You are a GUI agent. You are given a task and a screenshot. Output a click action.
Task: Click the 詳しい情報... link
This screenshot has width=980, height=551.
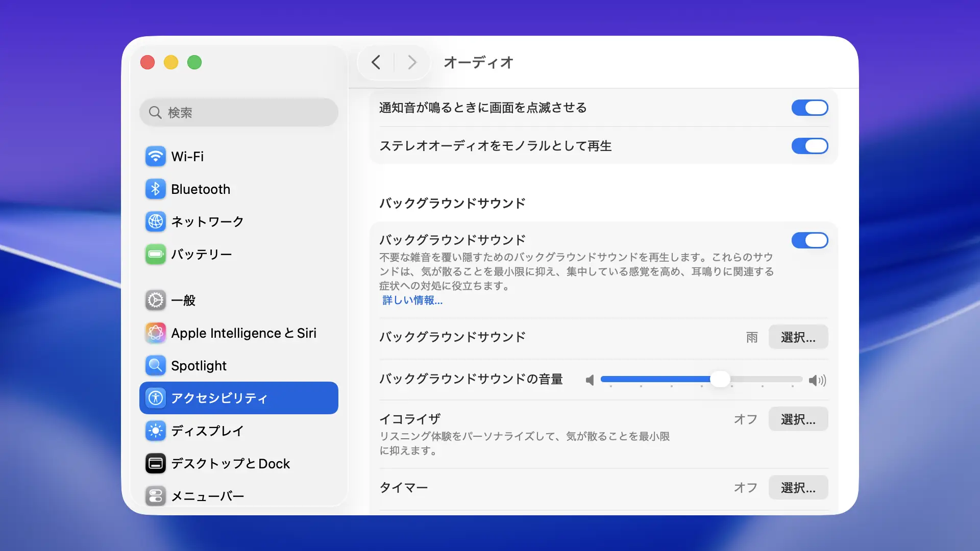pyautogui.click(x=412, y=300)
